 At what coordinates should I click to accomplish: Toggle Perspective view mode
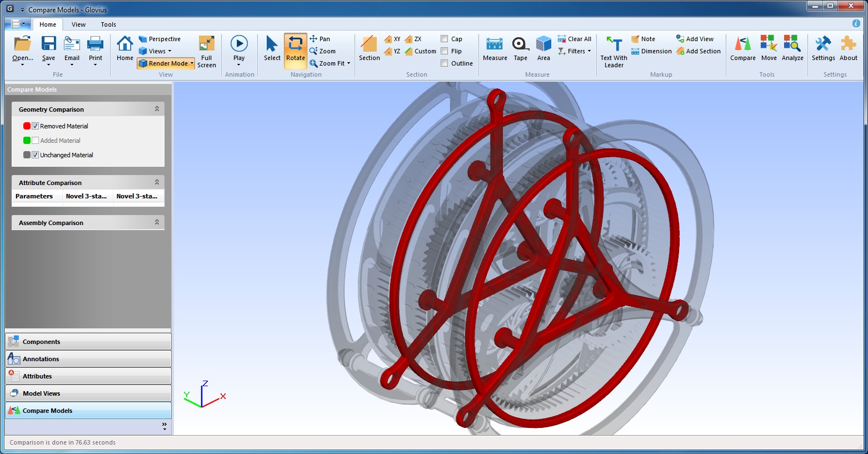tap(159, 39)
